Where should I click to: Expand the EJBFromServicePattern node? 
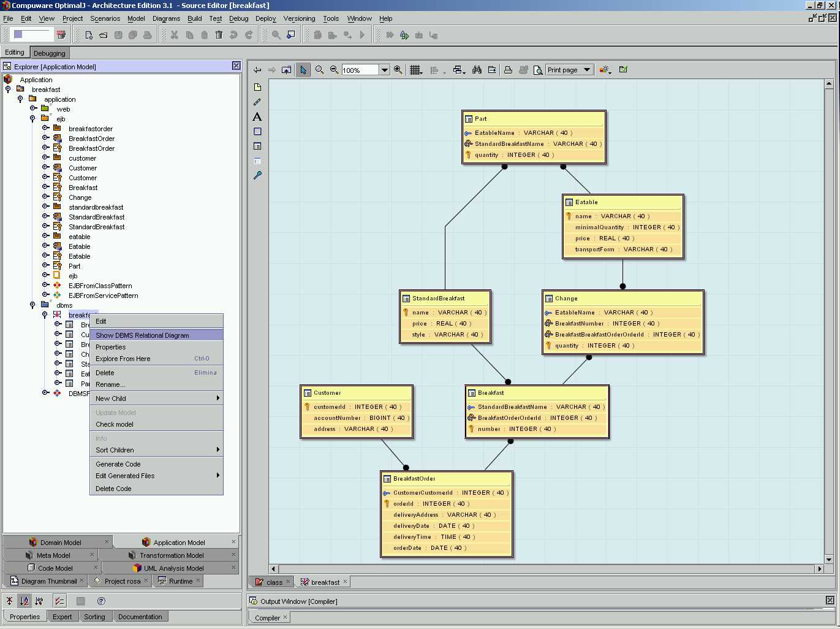[45, 295]
